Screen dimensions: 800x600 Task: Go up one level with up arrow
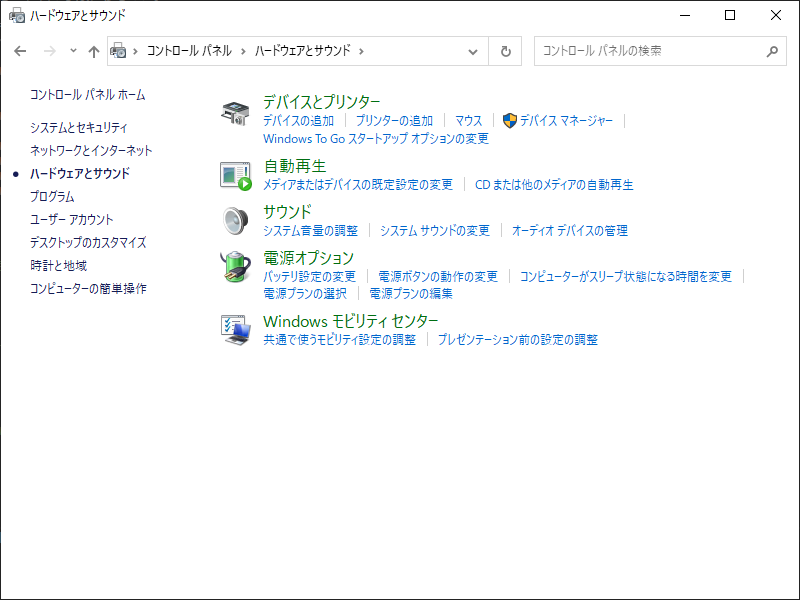click(94, 51)
